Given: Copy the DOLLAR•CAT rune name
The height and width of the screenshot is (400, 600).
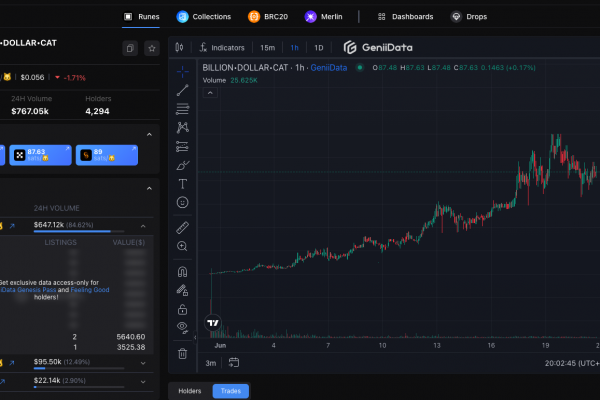Looking at the screenshot, I should click(130, 48).
